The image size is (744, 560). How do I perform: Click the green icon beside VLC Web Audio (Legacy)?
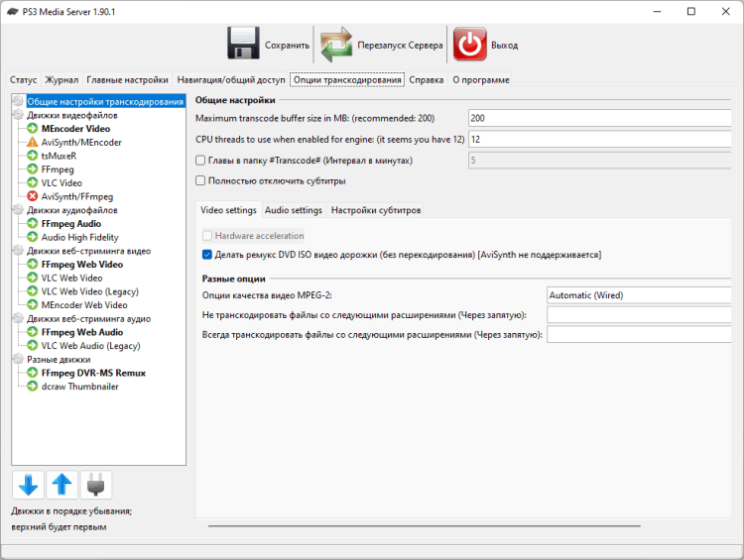coord(33,346)
